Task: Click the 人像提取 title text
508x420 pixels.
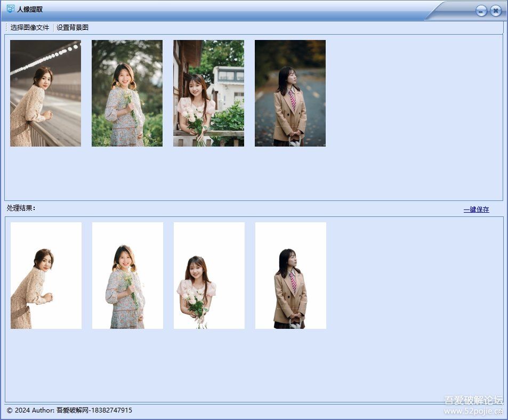Action: [x=30, y=10]
